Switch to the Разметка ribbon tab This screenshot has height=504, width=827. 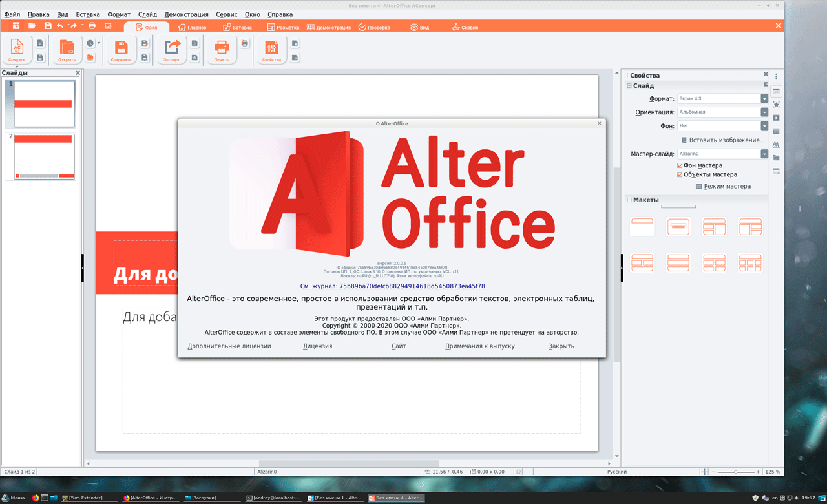pos(283,28)
